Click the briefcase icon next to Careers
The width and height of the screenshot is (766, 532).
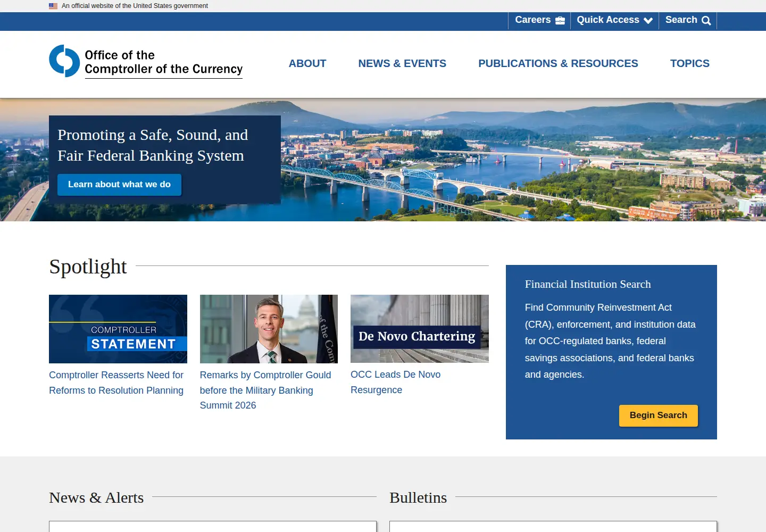tap(560, 20)
